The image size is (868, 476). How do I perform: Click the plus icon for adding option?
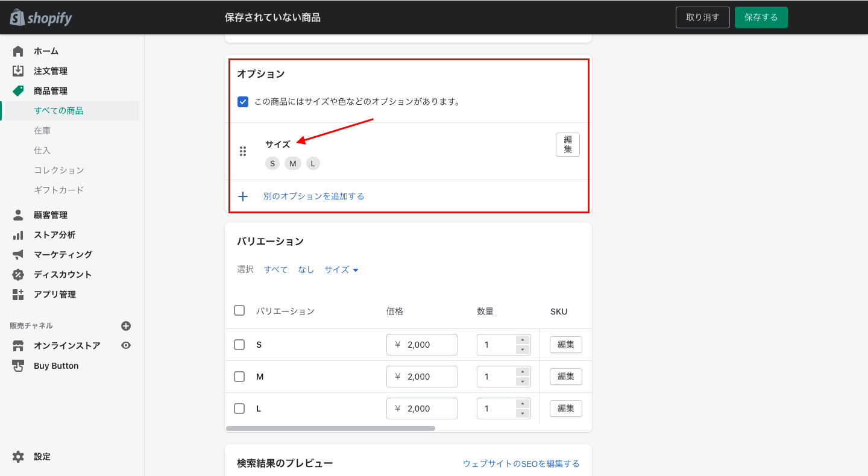pos(243,196)
